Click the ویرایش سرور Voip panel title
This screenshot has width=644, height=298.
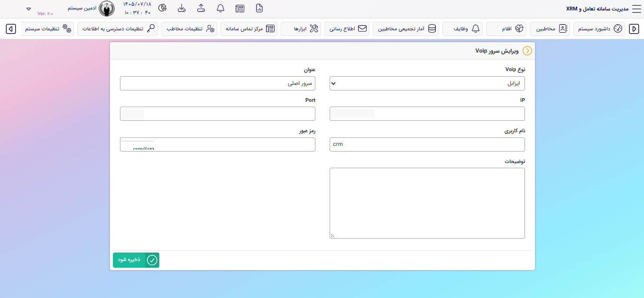(497, 51)
